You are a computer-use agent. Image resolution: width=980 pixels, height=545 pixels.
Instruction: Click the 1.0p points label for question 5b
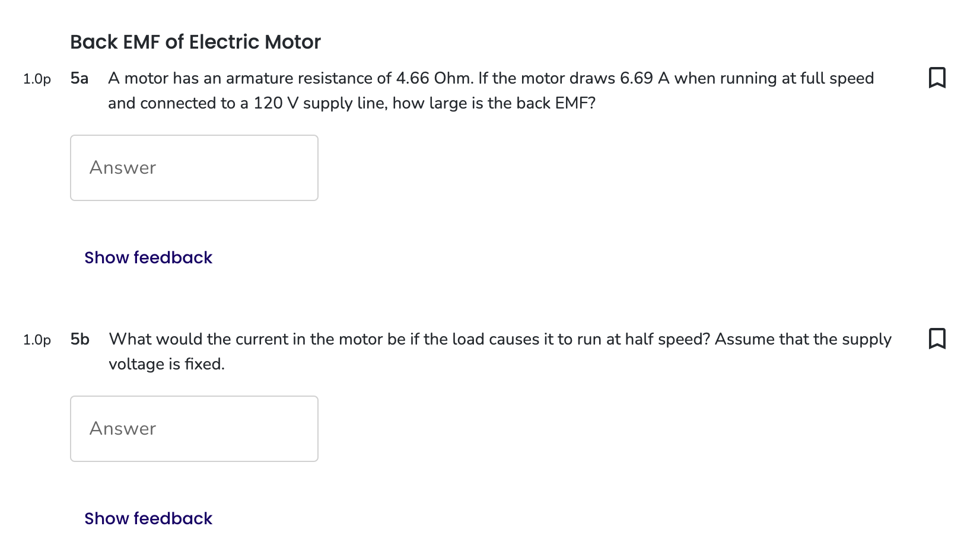(36, 340)
